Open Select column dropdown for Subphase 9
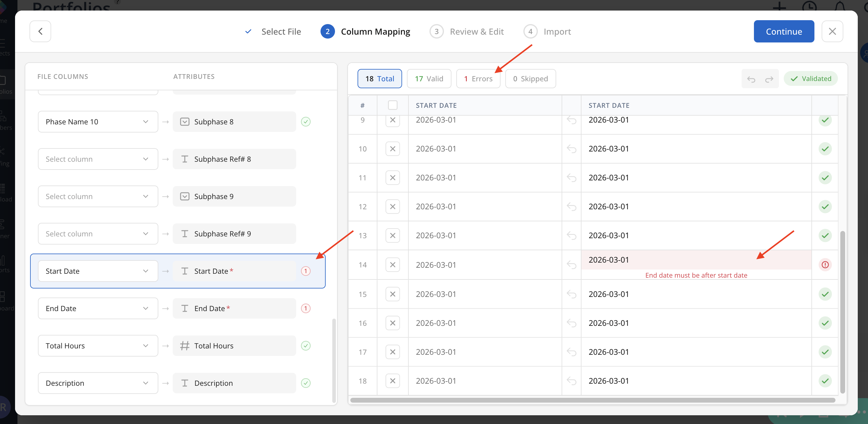This screenshot has width=868, height=424. pos(98,197)
